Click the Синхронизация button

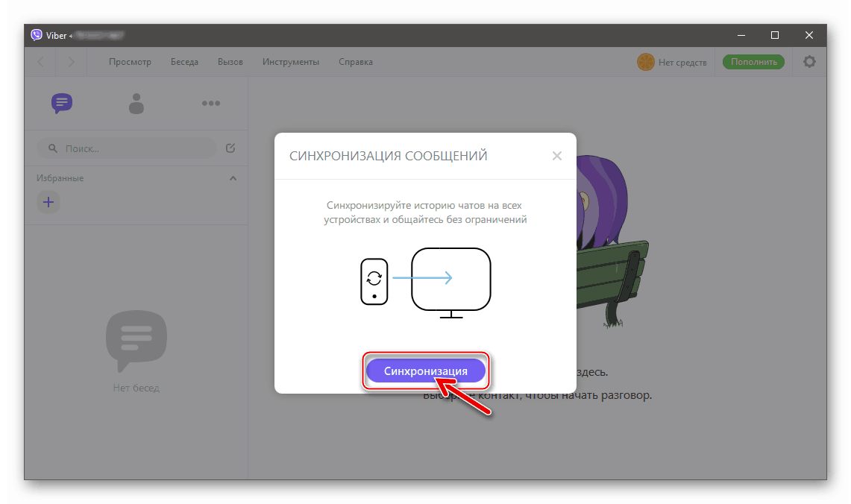coord(425,370)
